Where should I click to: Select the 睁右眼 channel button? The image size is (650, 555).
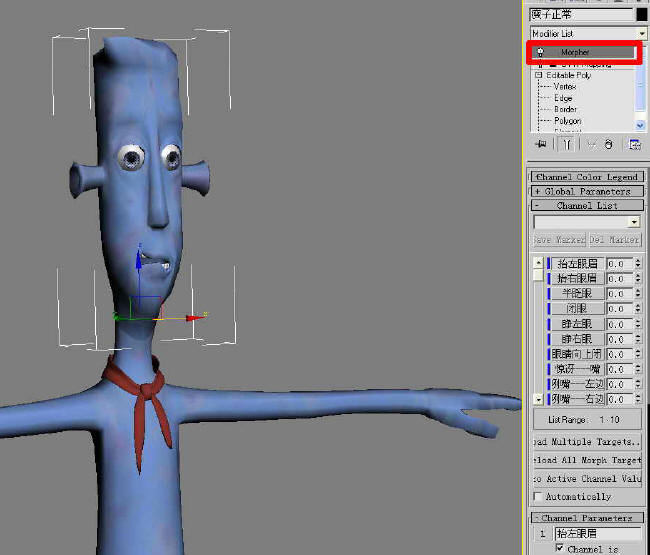pyautogui.click(x=577, y=339)
